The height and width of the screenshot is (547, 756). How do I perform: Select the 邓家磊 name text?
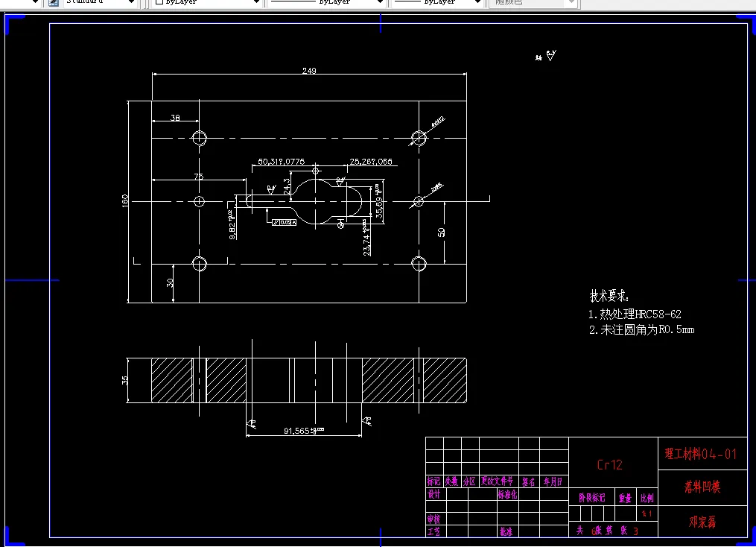[x=702, y=522]
